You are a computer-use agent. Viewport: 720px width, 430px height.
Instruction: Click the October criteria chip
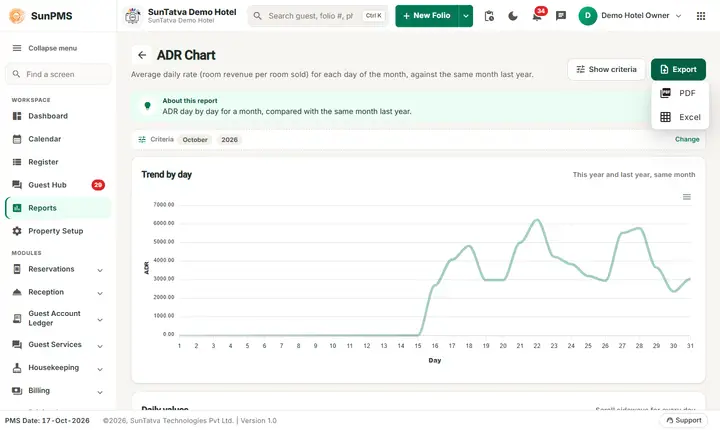point(195,140)
